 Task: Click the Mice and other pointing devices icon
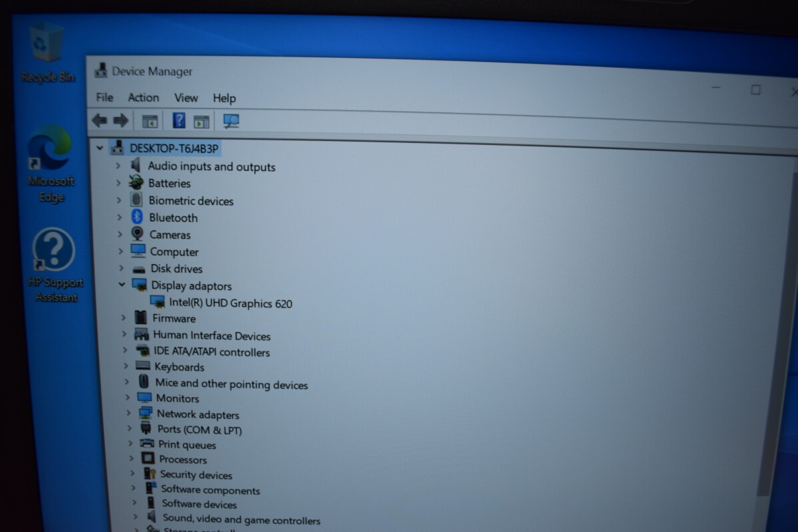144,382
